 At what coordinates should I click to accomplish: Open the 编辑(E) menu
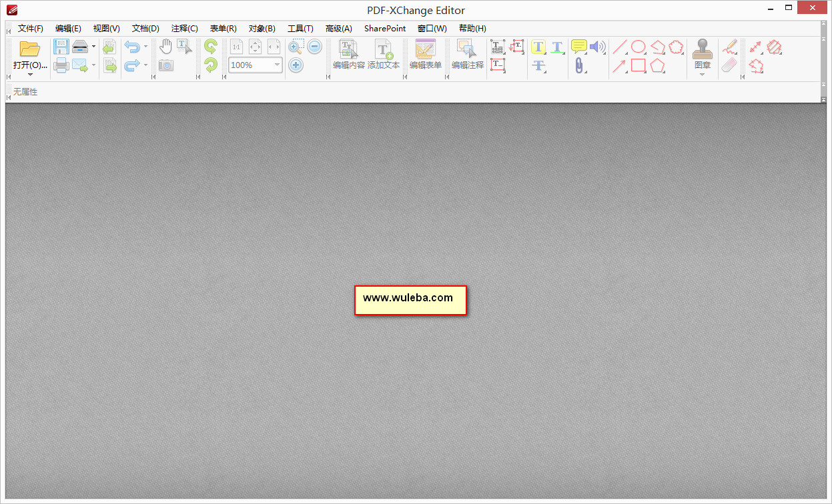click(68, 29)
